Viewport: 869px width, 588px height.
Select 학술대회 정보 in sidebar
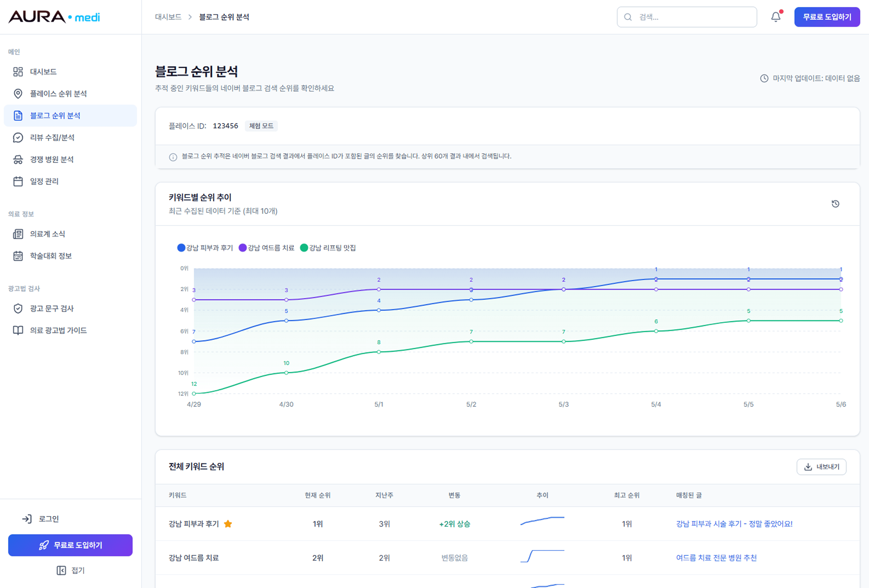70,256
